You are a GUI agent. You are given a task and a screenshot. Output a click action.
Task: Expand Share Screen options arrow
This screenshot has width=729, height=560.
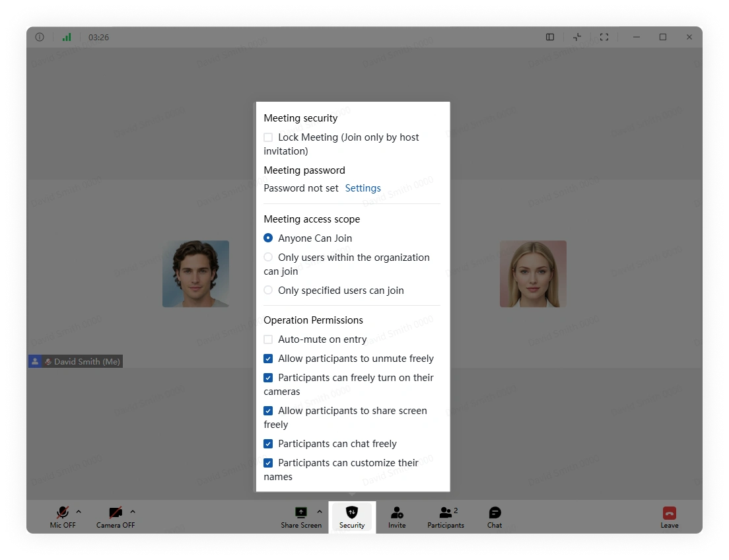pos(320,512)
